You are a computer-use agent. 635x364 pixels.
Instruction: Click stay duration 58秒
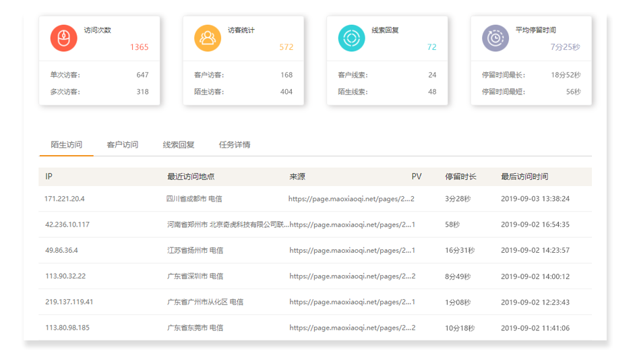[x=452, y=224]
